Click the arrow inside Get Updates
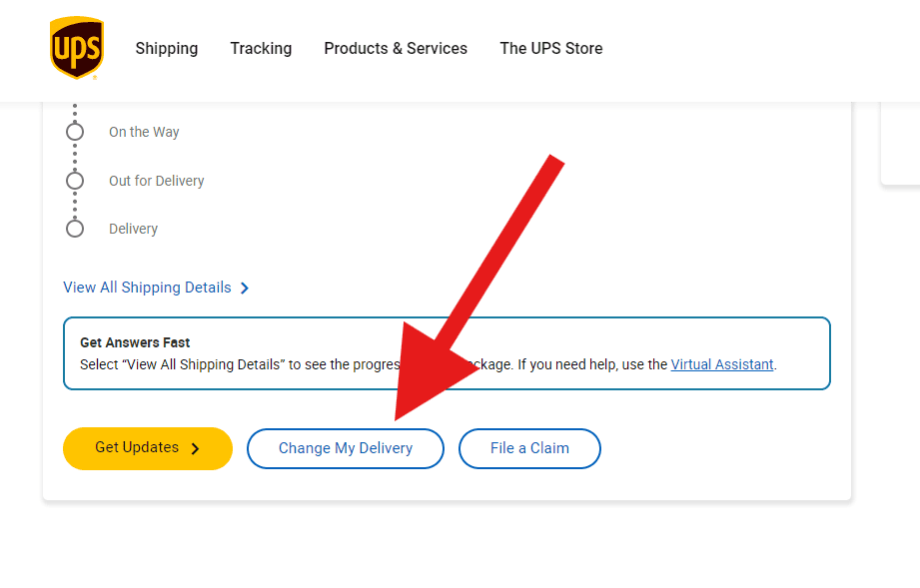Screen dimensions: 920x588 point(195,448)
